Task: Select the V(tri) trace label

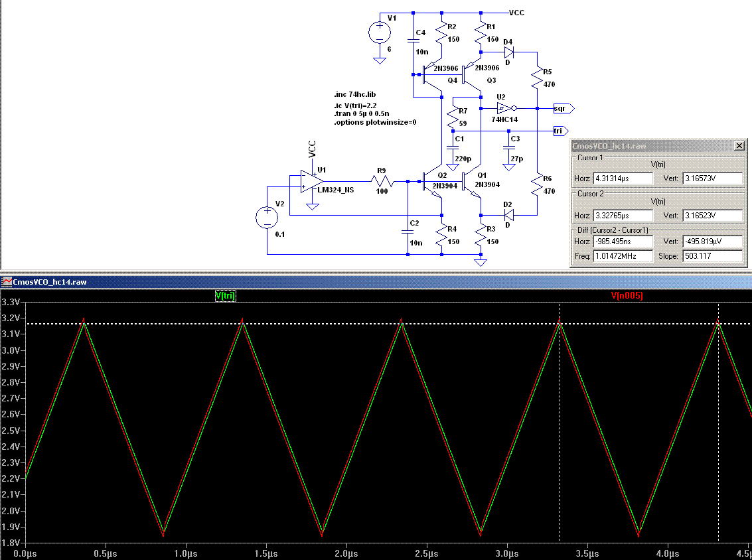Action: coord(226,296)
